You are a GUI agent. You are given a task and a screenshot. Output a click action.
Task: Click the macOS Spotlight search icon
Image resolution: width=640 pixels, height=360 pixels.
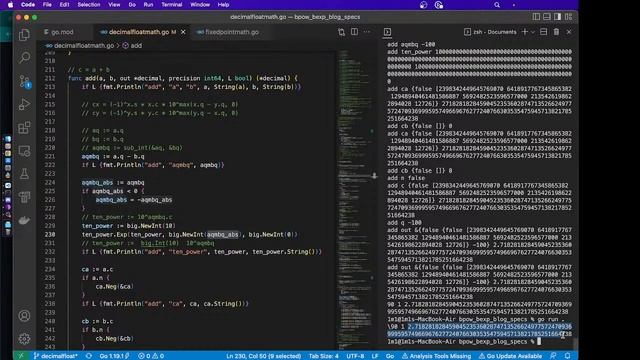tap(497, 4)
